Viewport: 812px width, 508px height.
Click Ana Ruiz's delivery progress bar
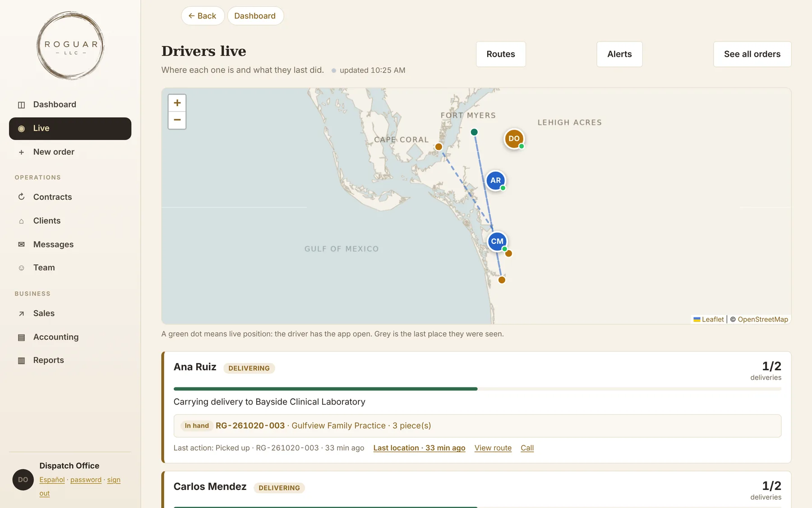pos(477,389)
